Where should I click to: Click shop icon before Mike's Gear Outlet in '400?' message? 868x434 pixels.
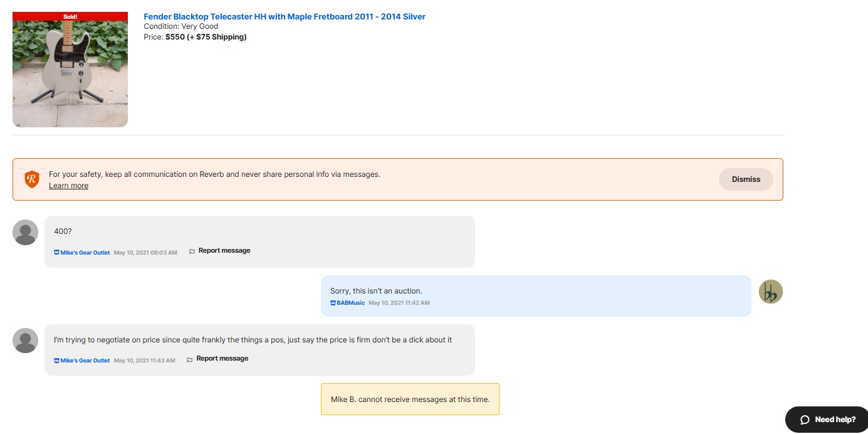pyautogui.click(x=56, y=253)
